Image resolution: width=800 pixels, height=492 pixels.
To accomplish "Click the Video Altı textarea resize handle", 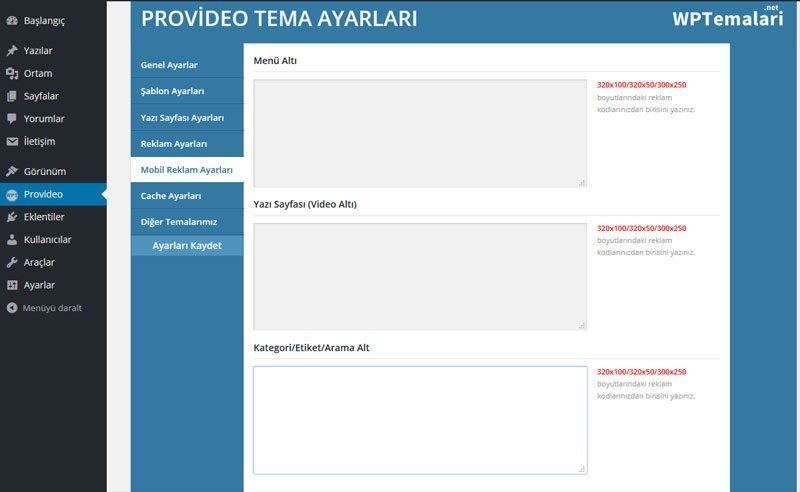I will point(582,326).
